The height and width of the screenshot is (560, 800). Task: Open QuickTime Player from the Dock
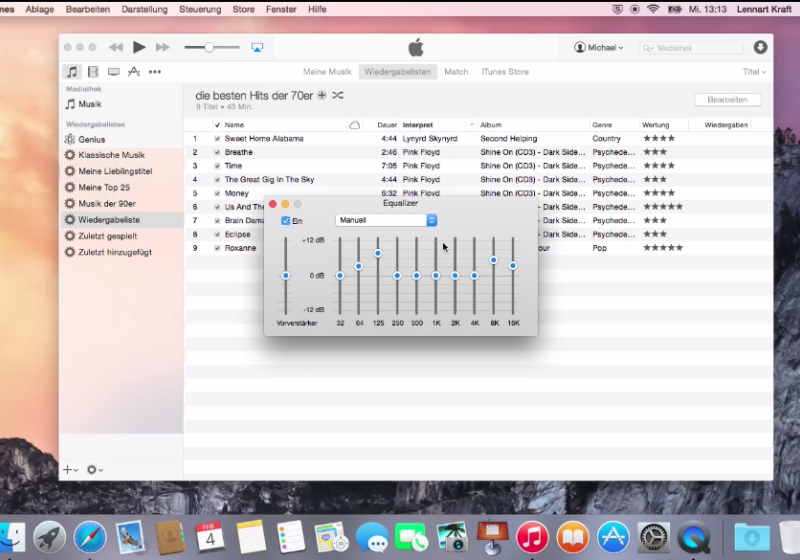[x=694, y=537]
